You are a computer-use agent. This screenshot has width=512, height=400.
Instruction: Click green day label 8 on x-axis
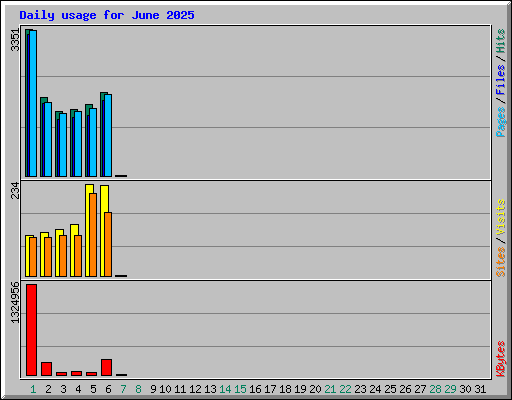click(x=138, y=389)
